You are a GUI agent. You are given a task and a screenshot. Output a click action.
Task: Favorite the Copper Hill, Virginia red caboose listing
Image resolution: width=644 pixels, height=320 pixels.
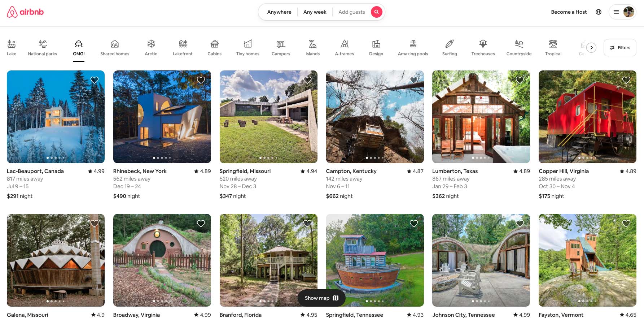(x=626, y=80)
